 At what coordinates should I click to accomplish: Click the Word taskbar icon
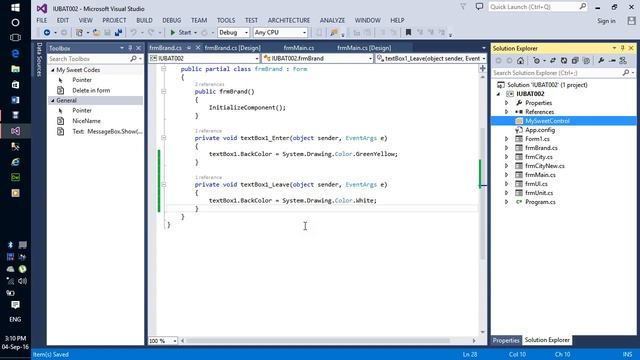[x=16, y=100]
